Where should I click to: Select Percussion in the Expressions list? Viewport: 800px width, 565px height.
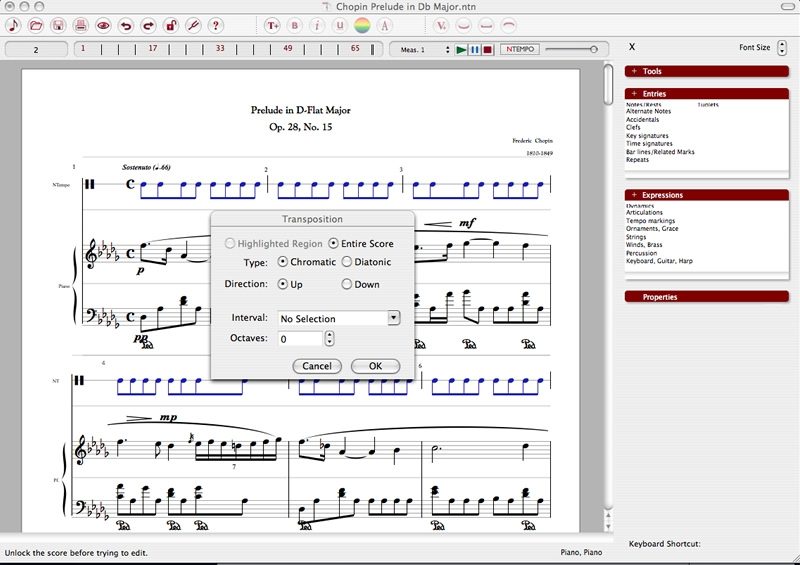tap(641, 253)
